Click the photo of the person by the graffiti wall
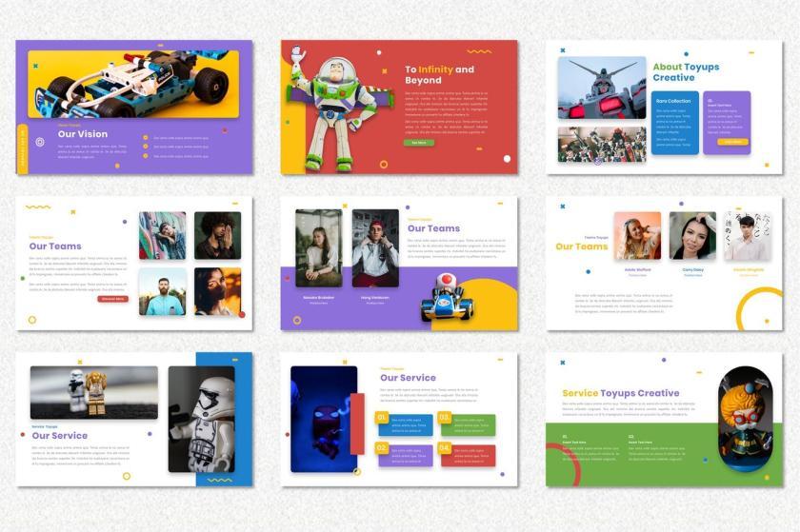Viewport: 800px width, 532px height. click(162, 236)
